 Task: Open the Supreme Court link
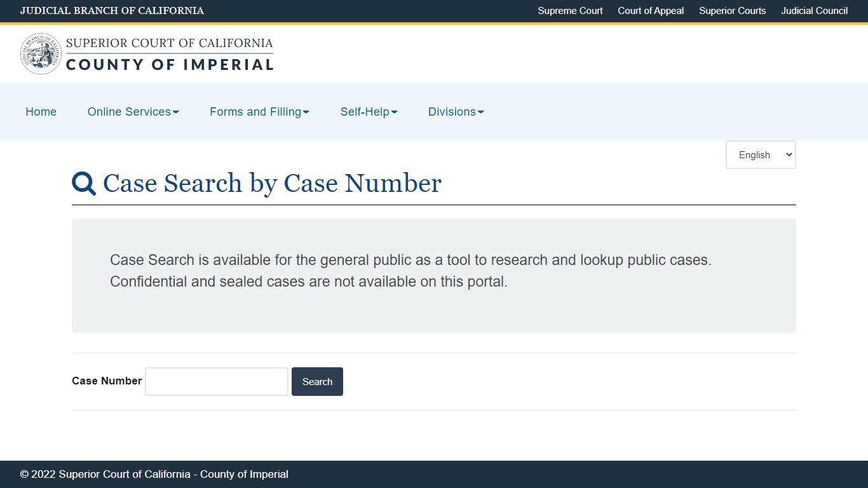[570, 11]
